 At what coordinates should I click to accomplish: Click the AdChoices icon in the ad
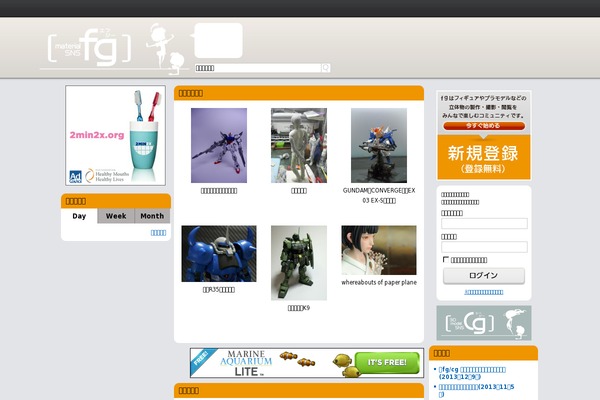(75, 176)
